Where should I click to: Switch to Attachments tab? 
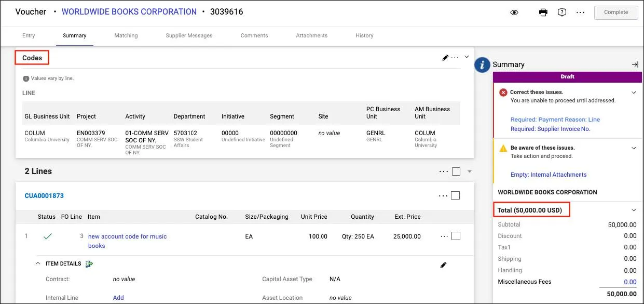(x=312, y=35)
